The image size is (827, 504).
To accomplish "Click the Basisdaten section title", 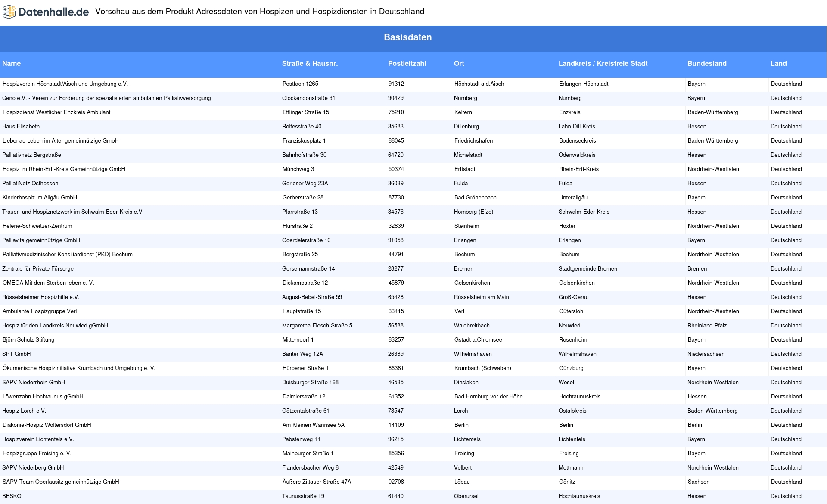I will pos(408,37).
